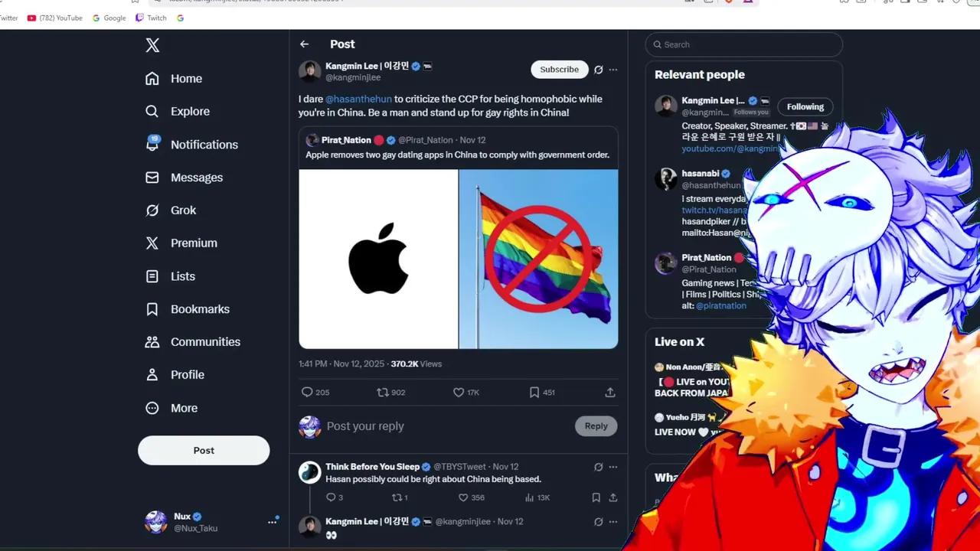The height and width of the screenshot is (551, 980).
Task: Open account menu next to Nux
Action: (x=272, y=522)
